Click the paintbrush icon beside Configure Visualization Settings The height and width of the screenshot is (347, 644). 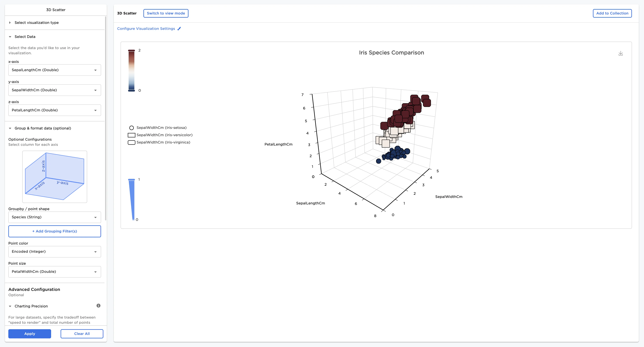tap(179, 29)
